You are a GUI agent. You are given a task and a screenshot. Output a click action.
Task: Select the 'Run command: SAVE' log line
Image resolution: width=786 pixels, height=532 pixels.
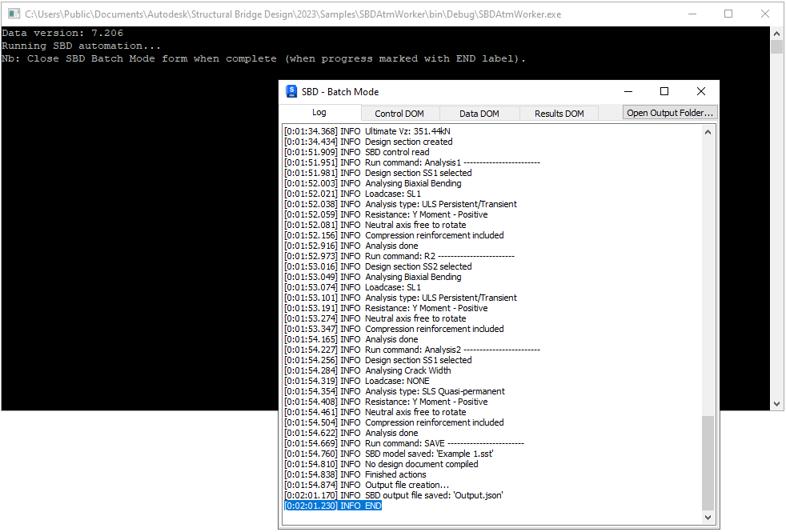click(x=404, y=443)
